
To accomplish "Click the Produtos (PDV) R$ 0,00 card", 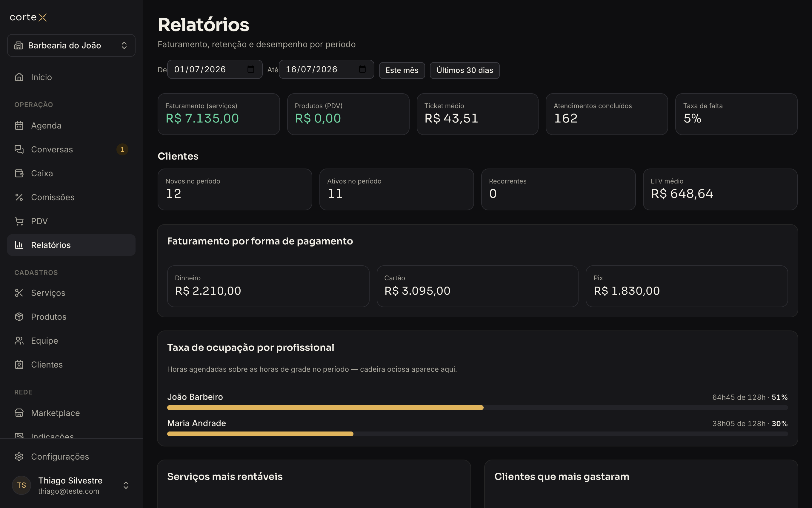I will (x=348, y=114).
